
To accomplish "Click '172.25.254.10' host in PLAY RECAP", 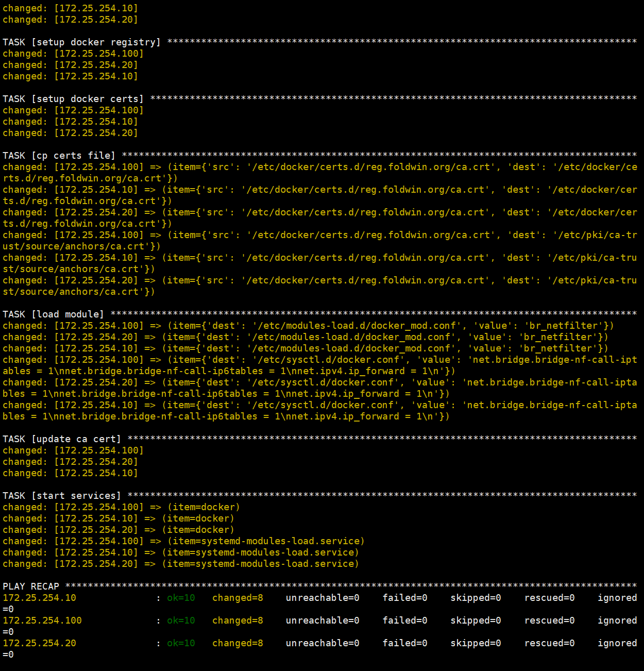I will click(x=39, y=598).
